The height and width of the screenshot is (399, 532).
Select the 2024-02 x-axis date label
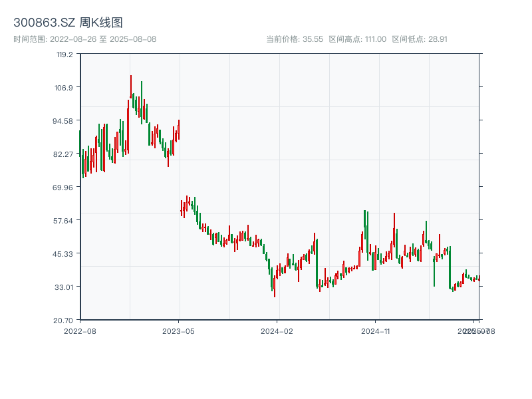point(277,331)
